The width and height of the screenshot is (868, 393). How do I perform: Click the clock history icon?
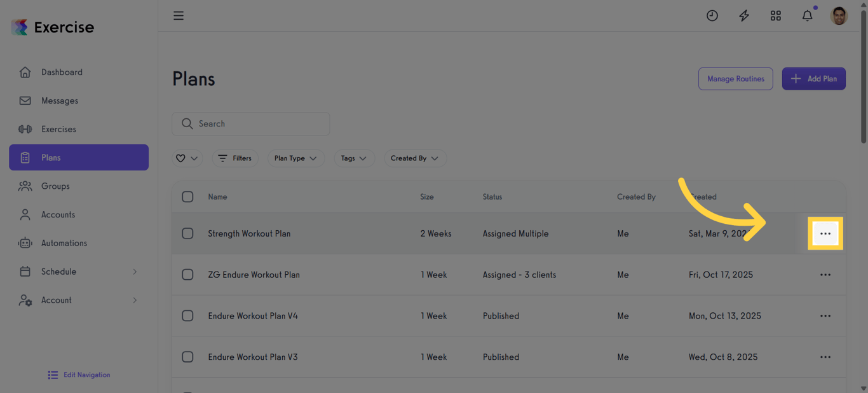(x=712, y=16)
